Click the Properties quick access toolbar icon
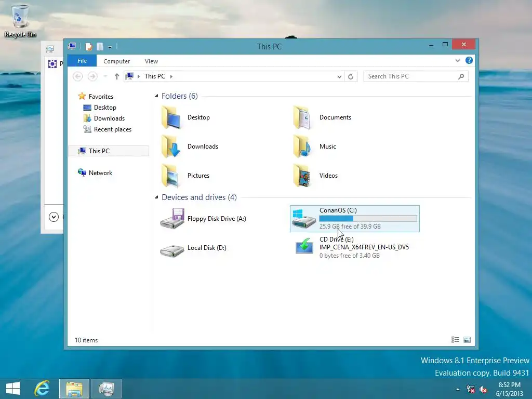This screenshot has width=532, height=399. (x=88, y=46)
